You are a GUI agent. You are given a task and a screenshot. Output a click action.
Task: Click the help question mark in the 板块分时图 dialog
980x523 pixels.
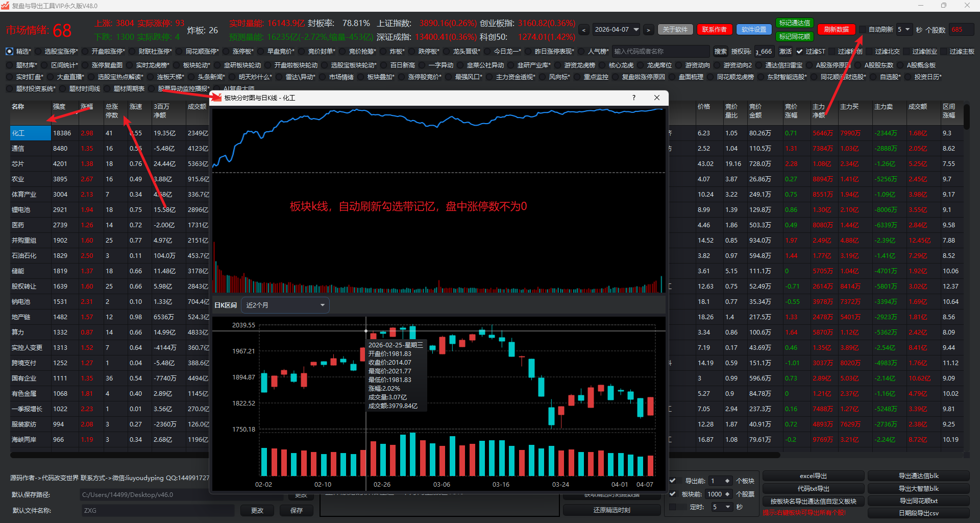(x=633, y=98)
